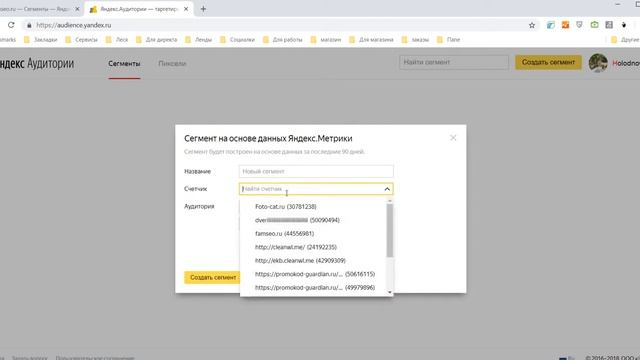640x360 pixels.
Task: Open the Леся bookmarks folder
Action: click(x=117, y=40)
